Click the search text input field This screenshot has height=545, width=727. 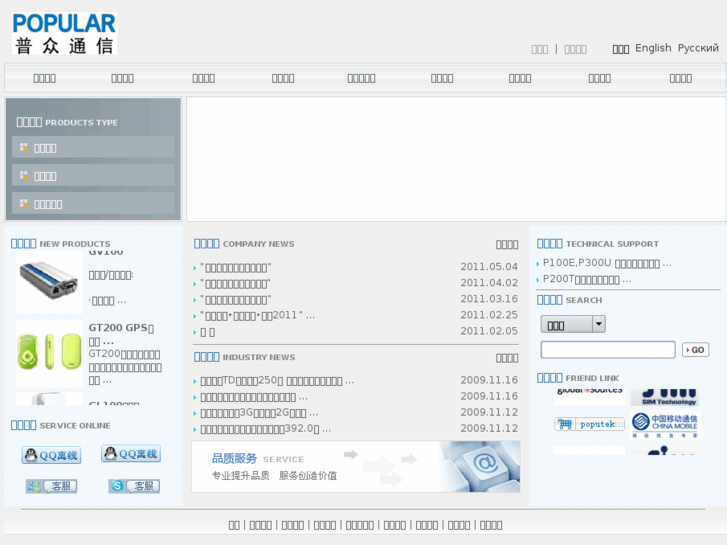(608, 350)
